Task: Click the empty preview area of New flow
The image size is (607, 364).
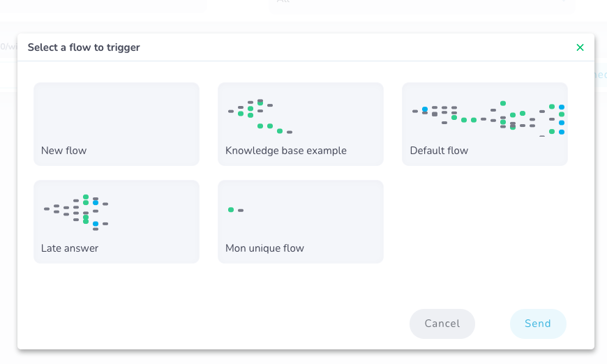Action: 117,112
